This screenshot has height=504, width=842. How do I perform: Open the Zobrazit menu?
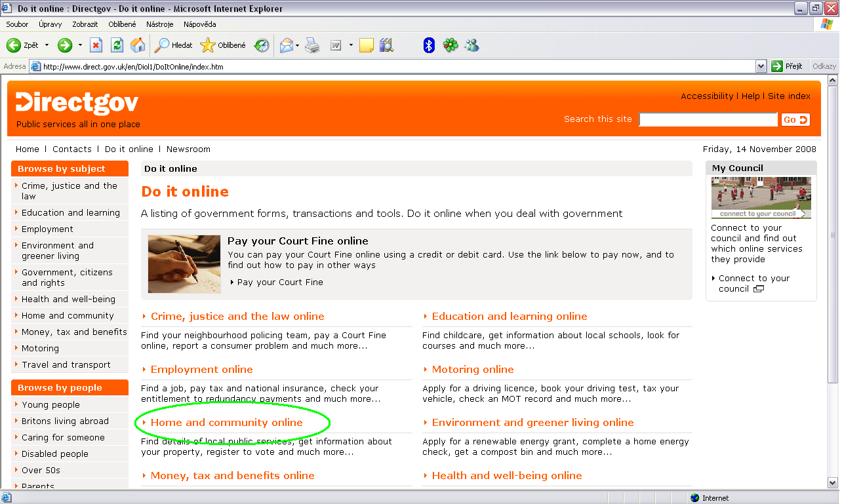(x=85, y=24)
